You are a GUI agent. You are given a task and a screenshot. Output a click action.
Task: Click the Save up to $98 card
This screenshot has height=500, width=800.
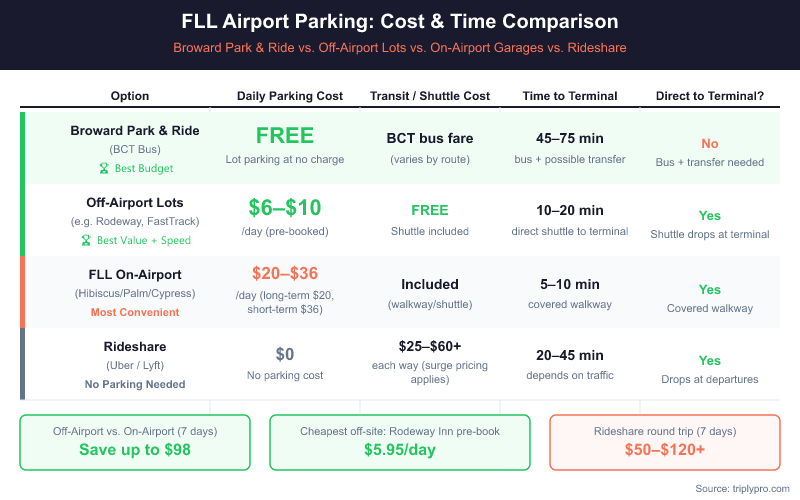pyautogui.click(x=135, y=441)
